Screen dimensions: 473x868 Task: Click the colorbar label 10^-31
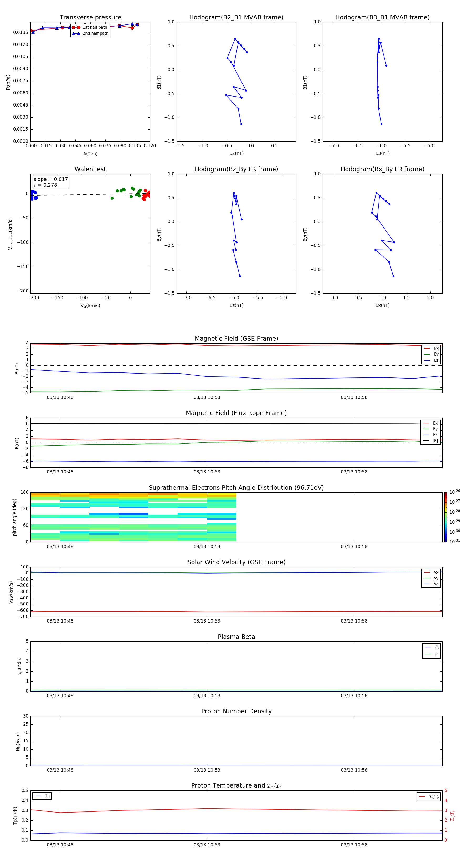point(455,542)
